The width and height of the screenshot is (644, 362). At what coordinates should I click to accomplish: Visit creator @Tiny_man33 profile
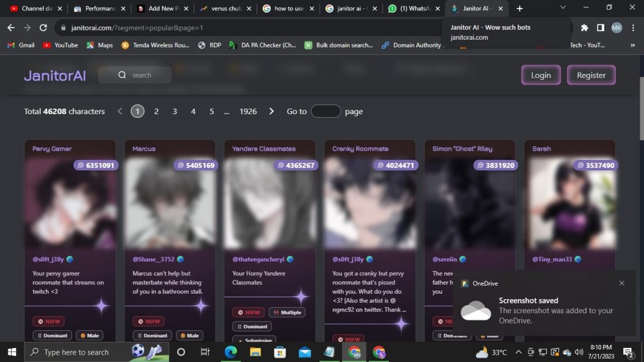(552, 259)
